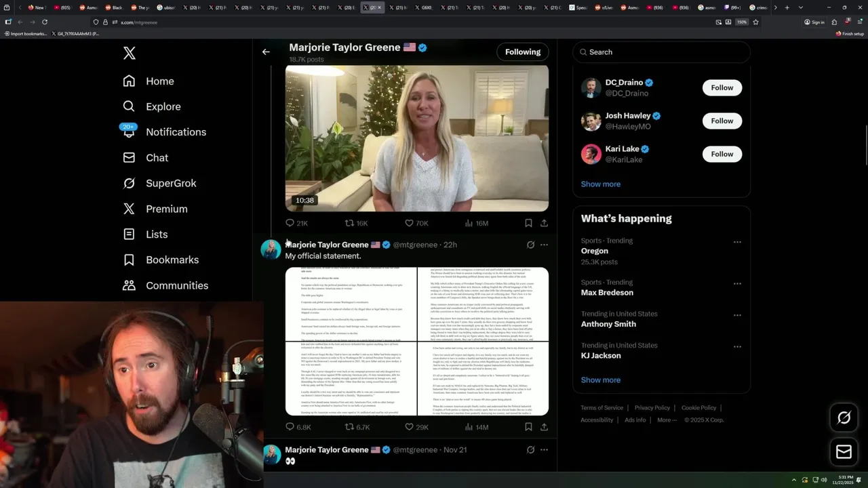Open the Oregon trending topic
This screenshot has height=488, width=868.
pyautogui.click(x=594, y=251)
